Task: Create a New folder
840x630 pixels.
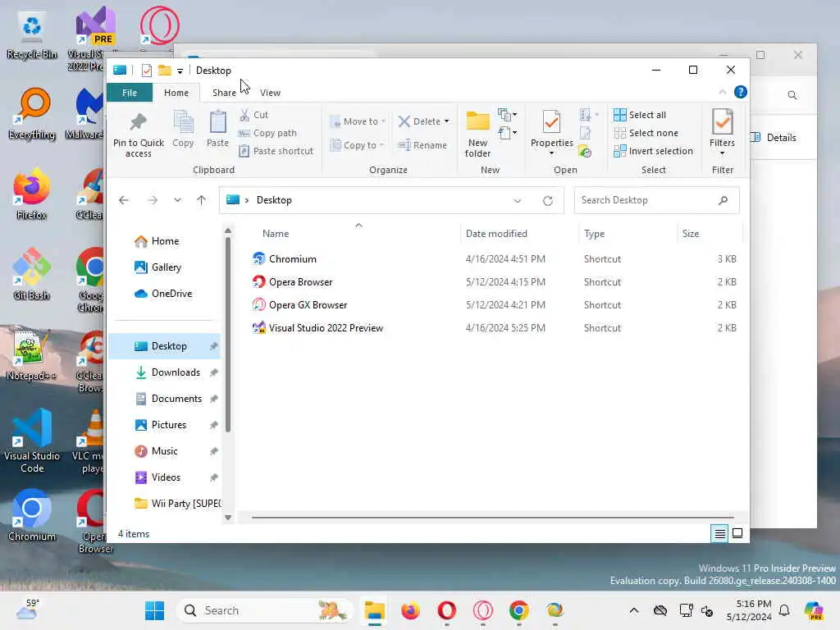Action: pos(478,134)
